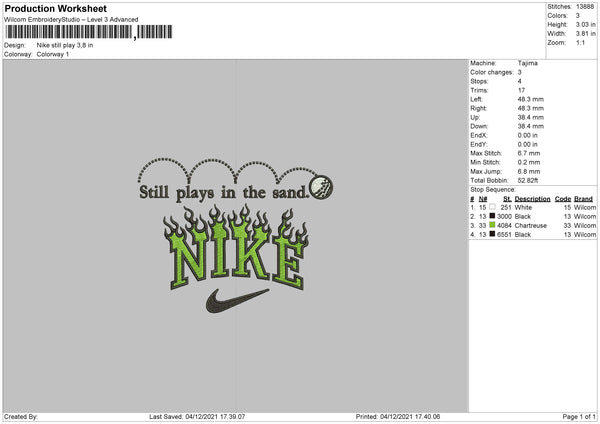Click the Width value 3.81 in
The height and width of the screenshot is (424, 600).
(x=585, y=34)
